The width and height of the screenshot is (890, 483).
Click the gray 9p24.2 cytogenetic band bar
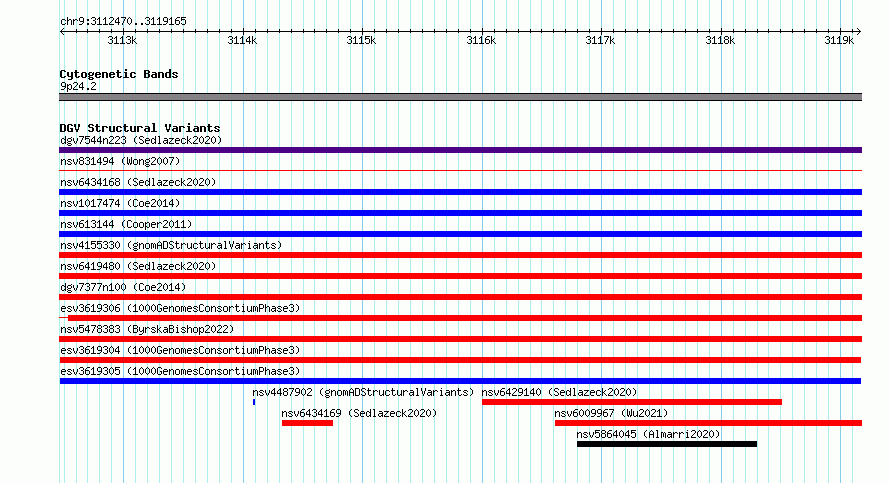click(x=460, y=97)
